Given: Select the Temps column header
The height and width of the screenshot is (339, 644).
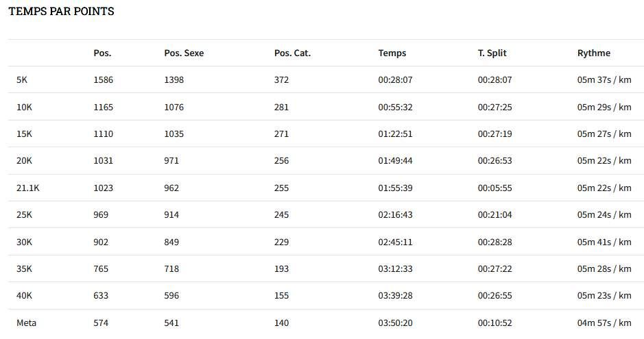Looking at the screenshot, I should click(x=392, y=53).
